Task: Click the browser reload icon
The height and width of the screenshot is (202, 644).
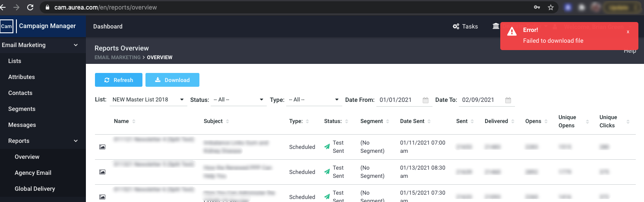Action: (x=30, y=7)
